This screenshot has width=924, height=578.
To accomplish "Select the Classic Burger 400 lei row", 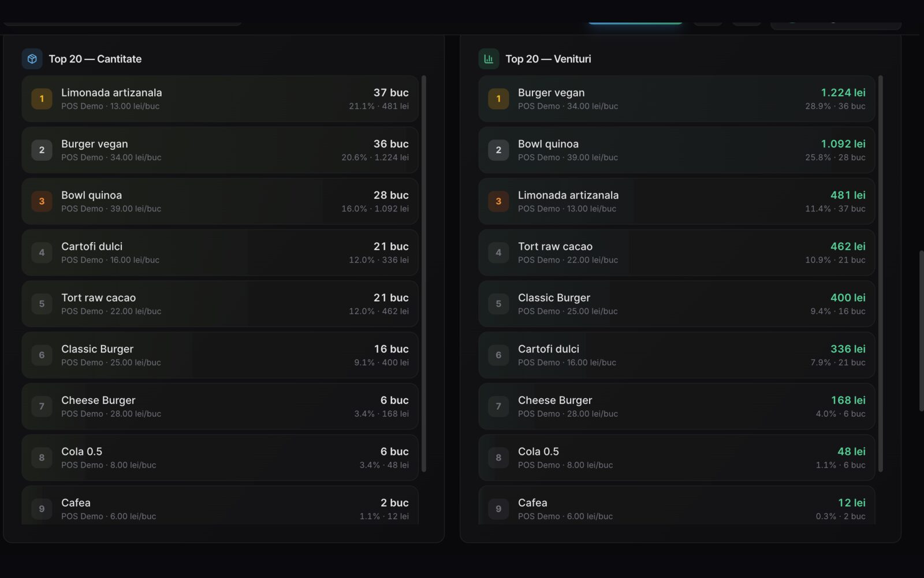I will click(x=677, y=303).
